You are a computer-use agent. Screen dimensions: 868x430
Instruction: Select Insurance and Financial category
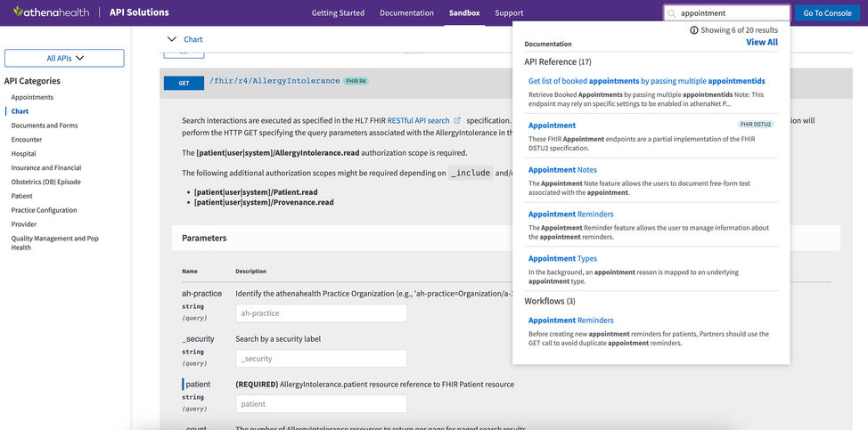(x=46, y=167)
